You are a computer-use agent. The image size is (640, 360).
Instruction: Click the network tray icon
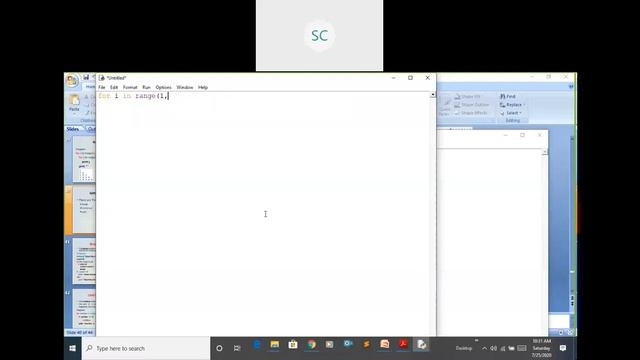click(x=503, y=348)
